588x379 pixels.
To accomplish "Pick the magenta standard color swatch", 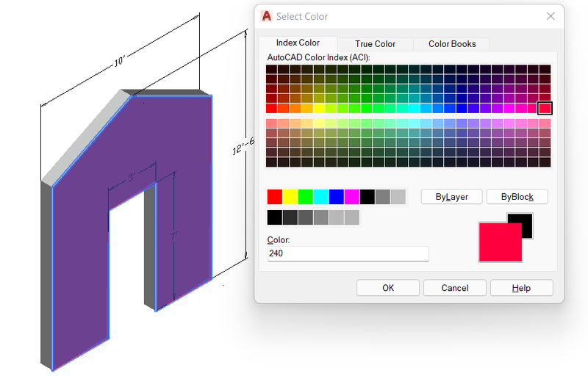I will [352, 197].
